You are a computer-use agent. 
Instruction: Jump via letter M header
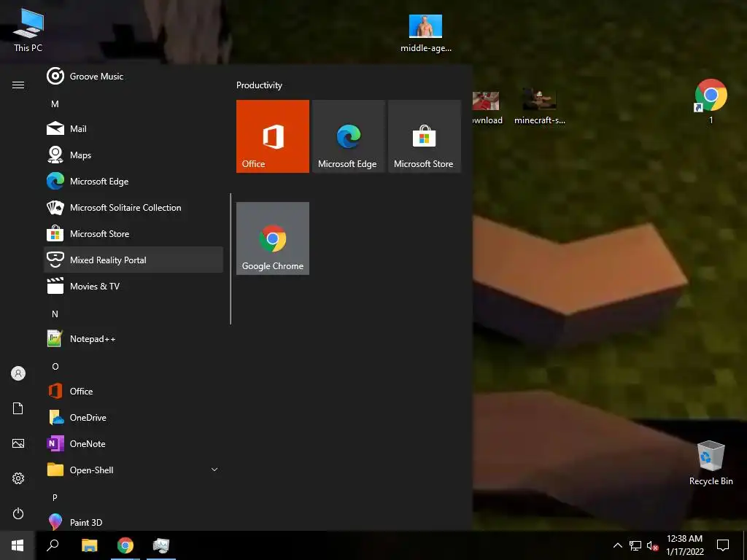coord(55,104)
